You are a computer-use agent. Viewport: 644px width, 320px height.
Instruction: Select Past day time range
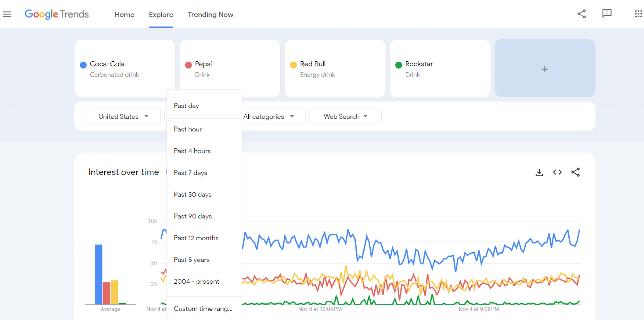click(x=204, y=106)
